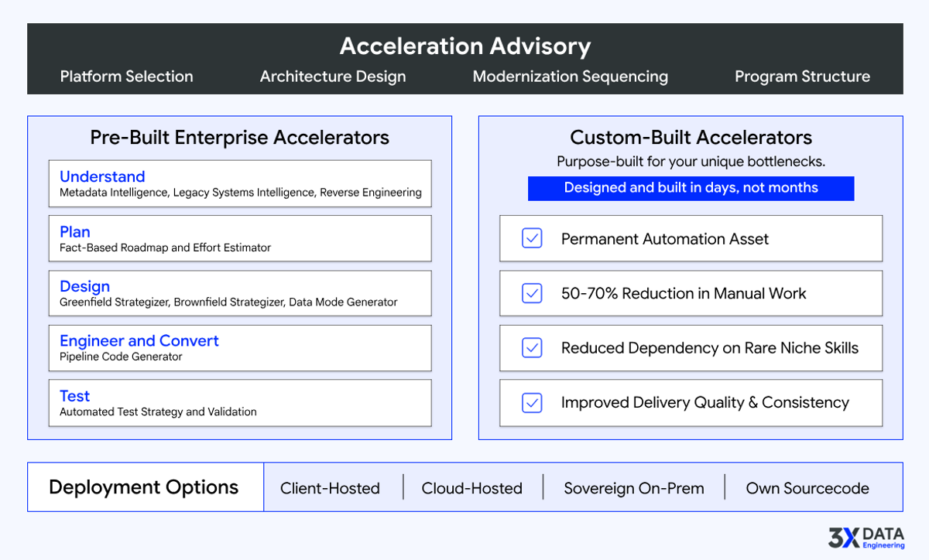
Task: Click the Designed and built in days banner
Action: 691,187
